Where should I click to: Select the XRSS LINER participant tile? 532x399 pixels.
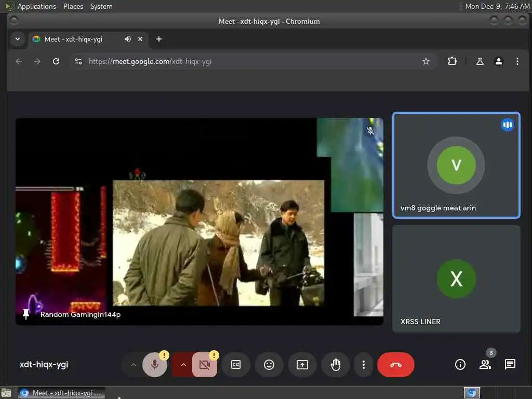tap(456, 279)
